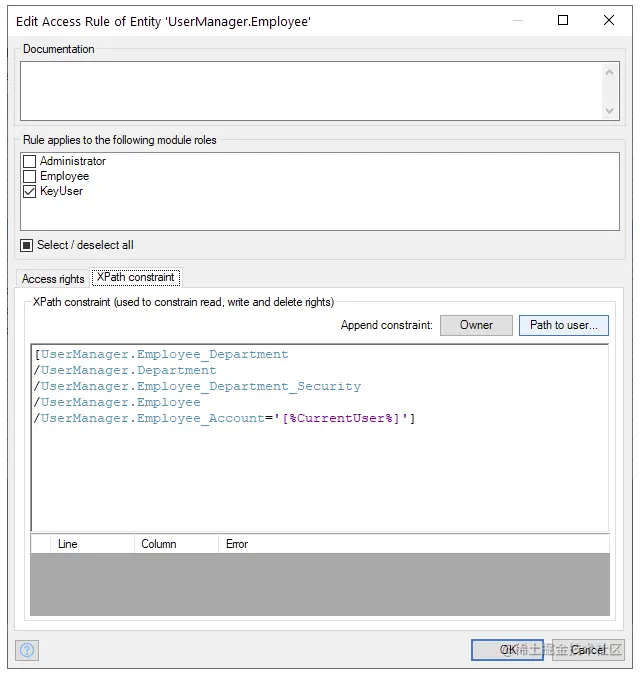
Task: Maximize the Edit Access Rule dialog
Action: pyautogui.click(x=563, y=20)
